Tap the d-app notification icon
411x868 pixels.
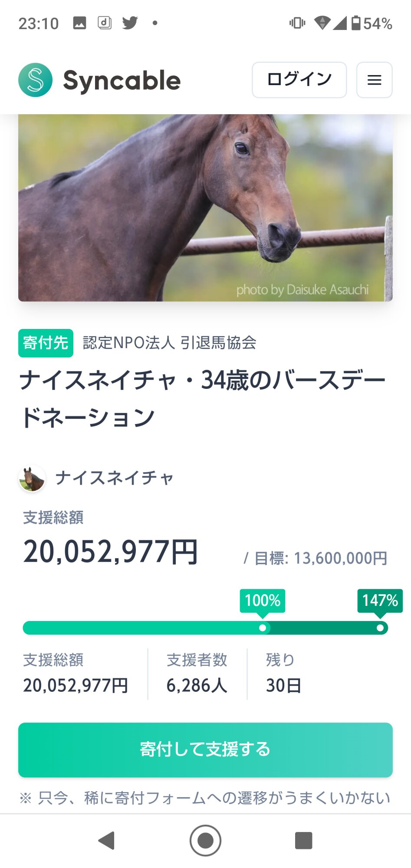pos(105,23)
